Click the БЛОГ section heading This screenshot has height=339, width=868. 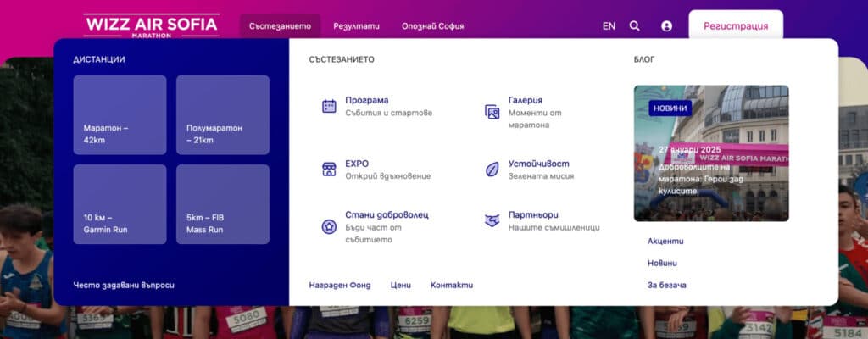coord(644,59)
